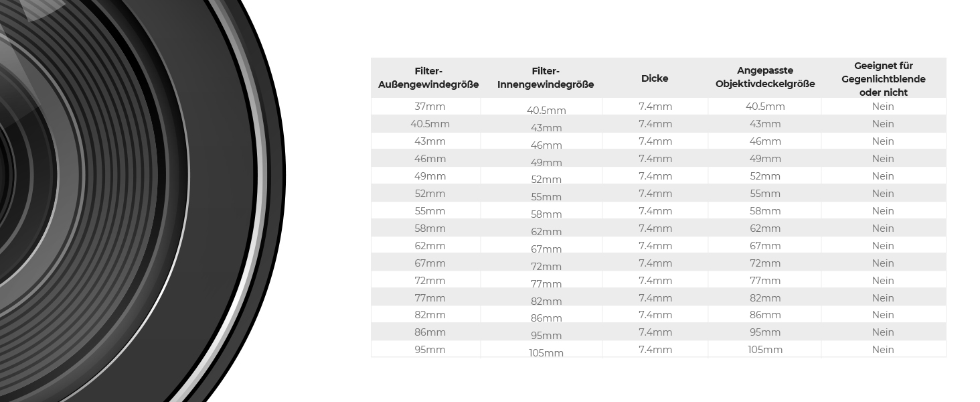Click 86mm in the Innengewindegröße column
This screenshot has width=980, height=402.
546,318
